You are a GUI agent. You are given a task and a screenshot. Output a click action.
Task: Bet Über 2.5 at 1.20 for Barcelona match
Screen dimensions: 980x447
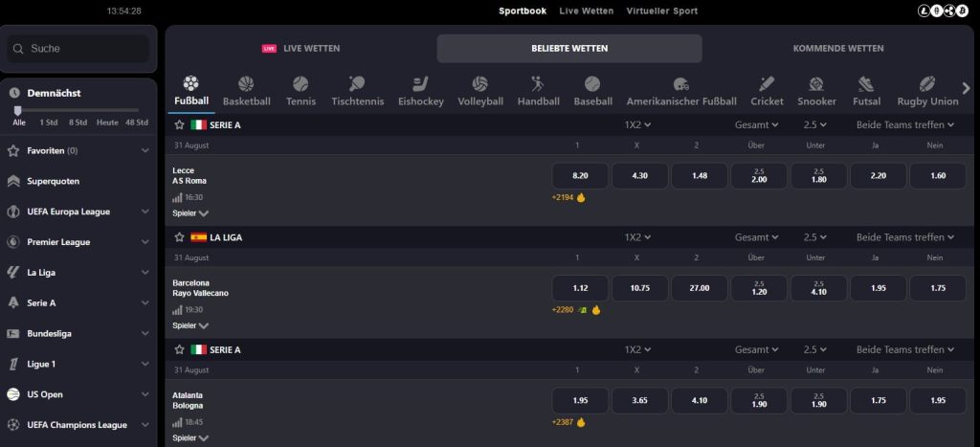[759, 288]
